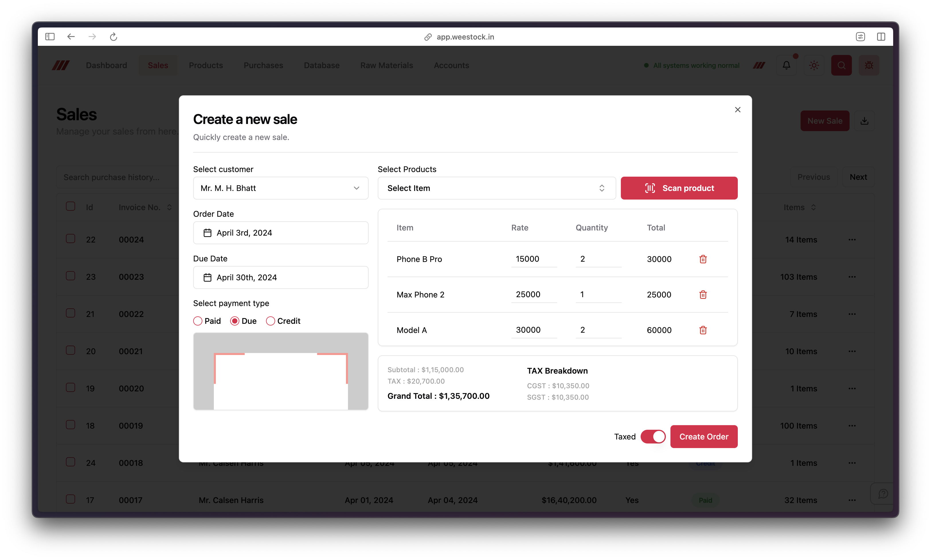Click the Scan product button
The image size is (931, 560).
tap(679, 188)
